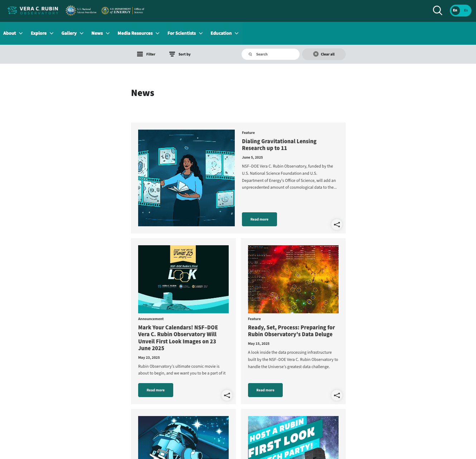Click the Sort by icon
The width and height of the screenshot is (476, 459).
pyautogui.click(x=172, y=54)
